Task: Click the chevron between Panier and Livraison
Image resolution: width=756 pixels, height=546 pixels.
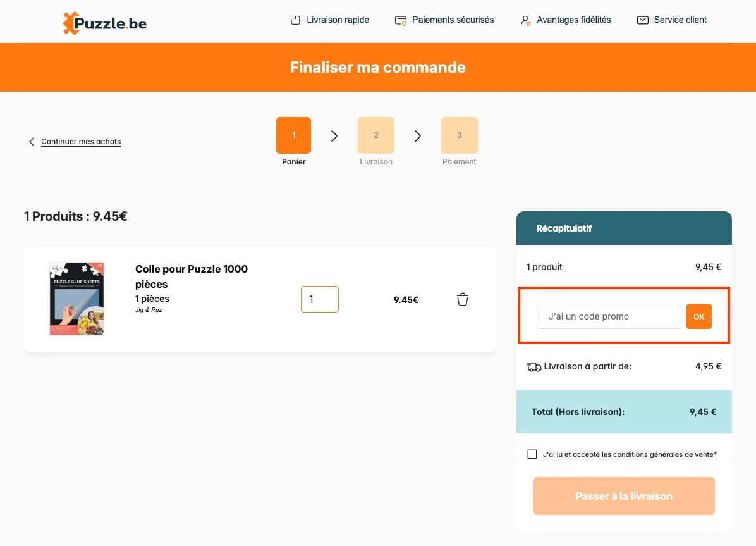Action: (334, 135)
